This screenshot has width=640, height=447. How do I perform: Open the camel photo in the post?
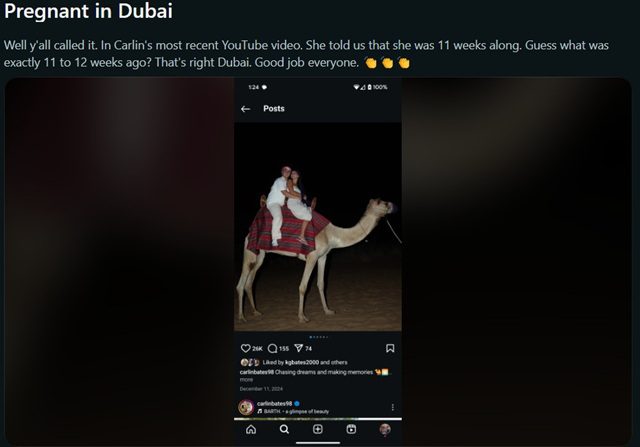pos(318,227)
